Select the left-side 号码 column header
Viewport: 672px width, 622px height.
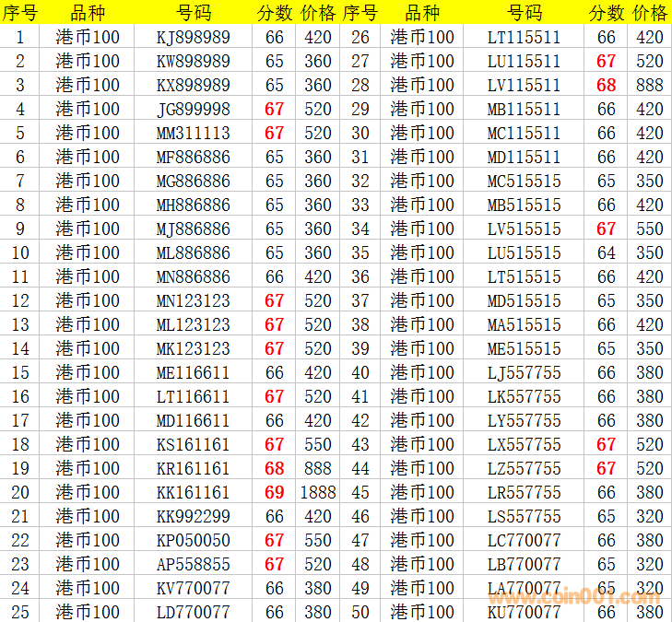tap(193, 13)
